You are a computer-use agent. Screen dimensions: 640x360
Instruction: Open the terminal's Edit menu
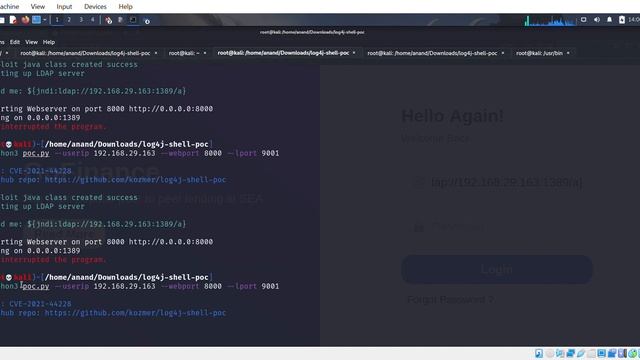point(15,42)
